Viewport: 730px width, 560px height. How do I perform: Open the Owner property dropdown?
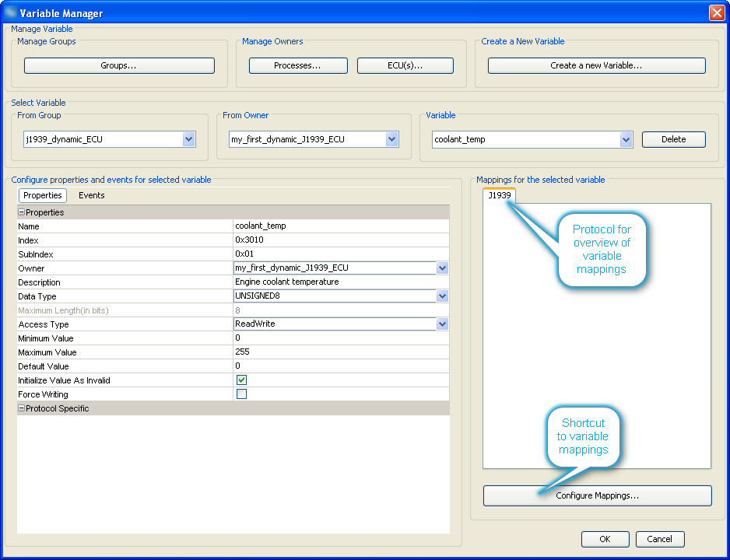pos(442,268)
